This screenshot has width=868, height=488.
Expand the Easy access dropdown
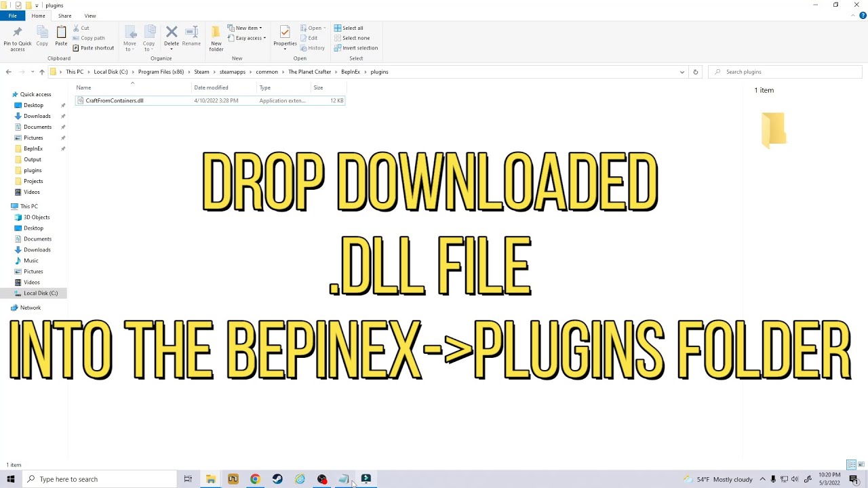click(246, 38)
